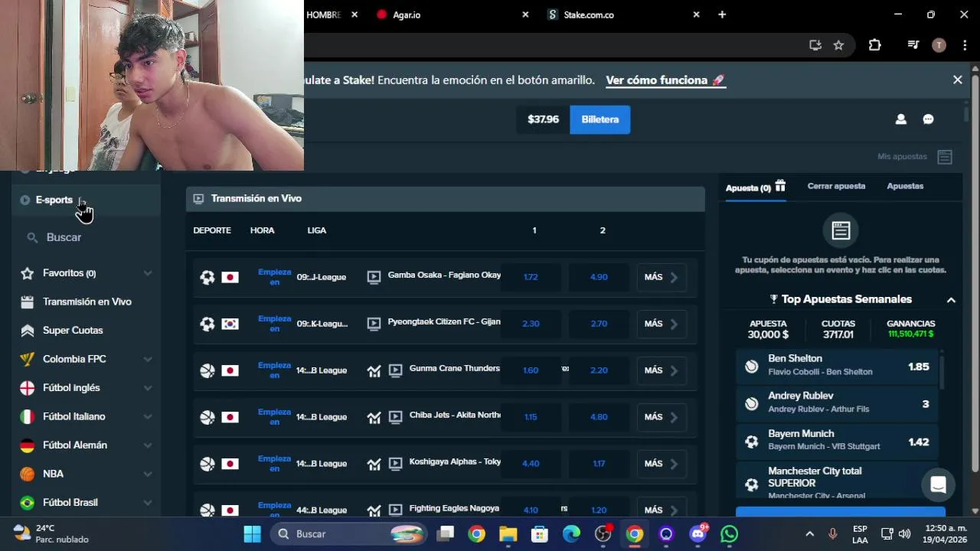Dismiss the Stake promotional banner
The width and height of the screenshot is (980, 551).
click(957, 80)
